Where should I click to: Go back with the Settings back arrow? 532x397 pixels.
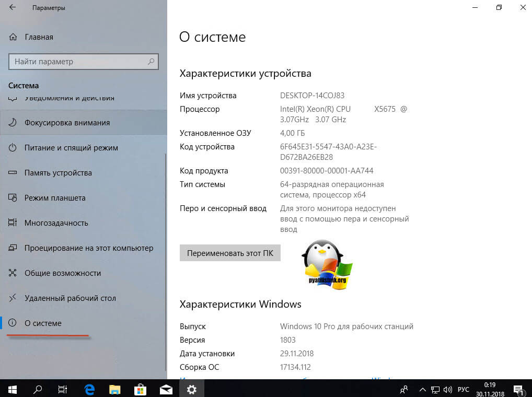[13, 7]
